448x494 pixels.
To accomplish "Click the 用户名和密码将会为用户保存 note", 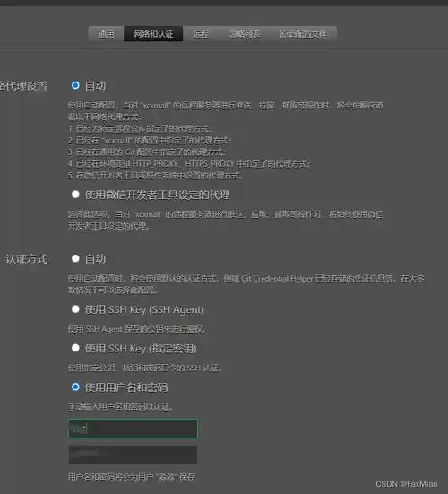I will (132, 477).
